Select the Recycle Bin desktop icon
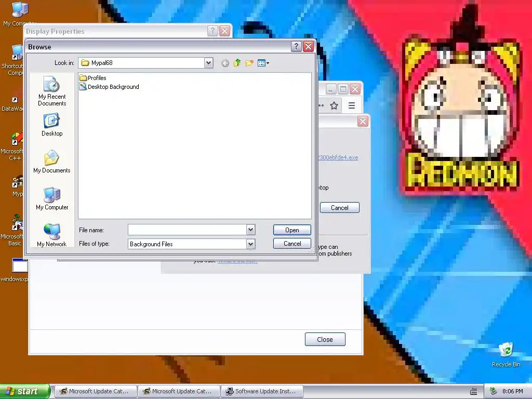 click(506, 355)
